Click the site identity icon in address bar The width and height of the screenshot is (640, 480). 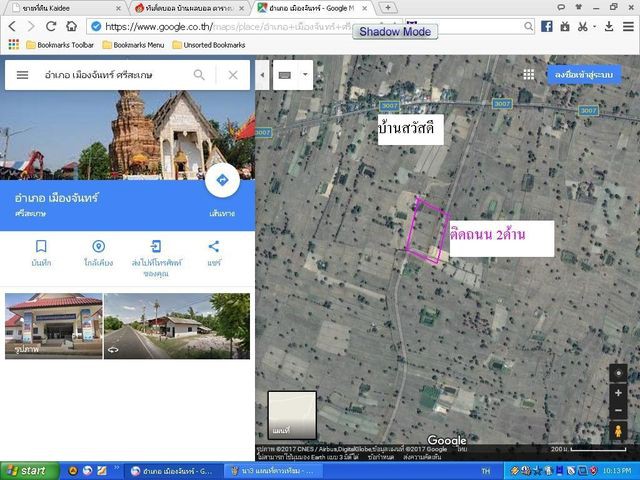click(96, 27)
